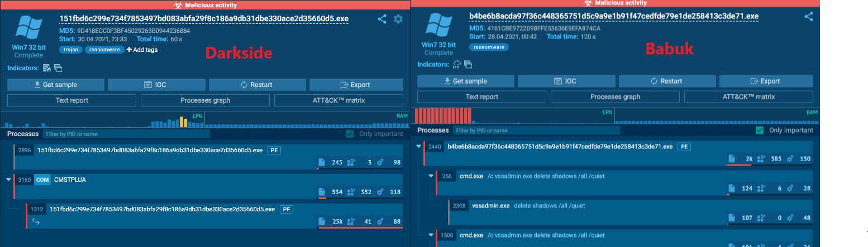Click the files icon of process 2896

322,162
